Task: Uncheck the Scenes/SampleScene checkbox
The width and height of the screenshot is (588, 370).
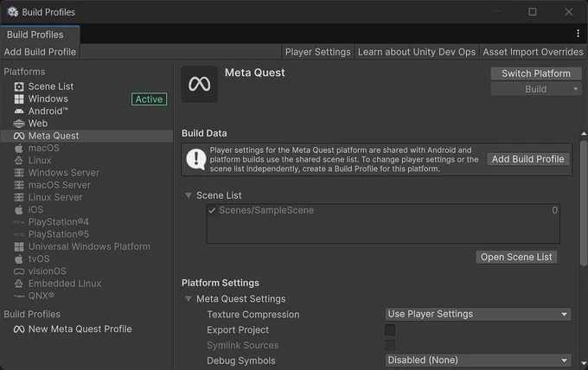Action: [x=212, y=210]
